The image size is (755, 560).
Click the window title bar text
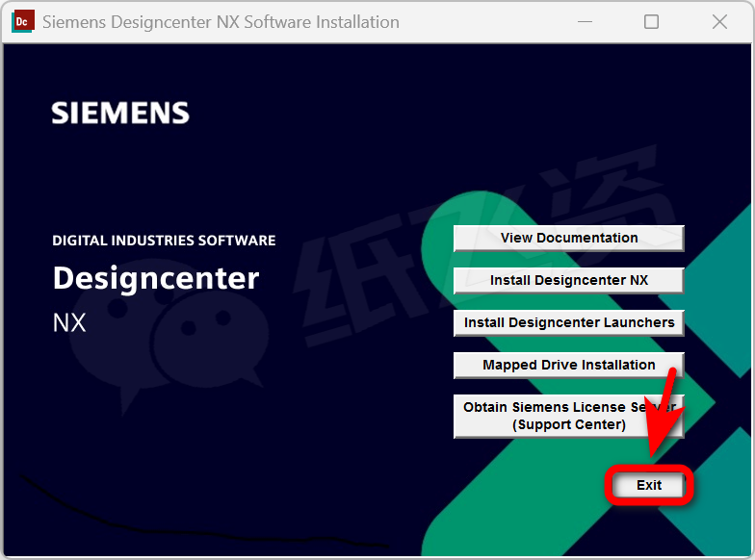coord(221,21)
